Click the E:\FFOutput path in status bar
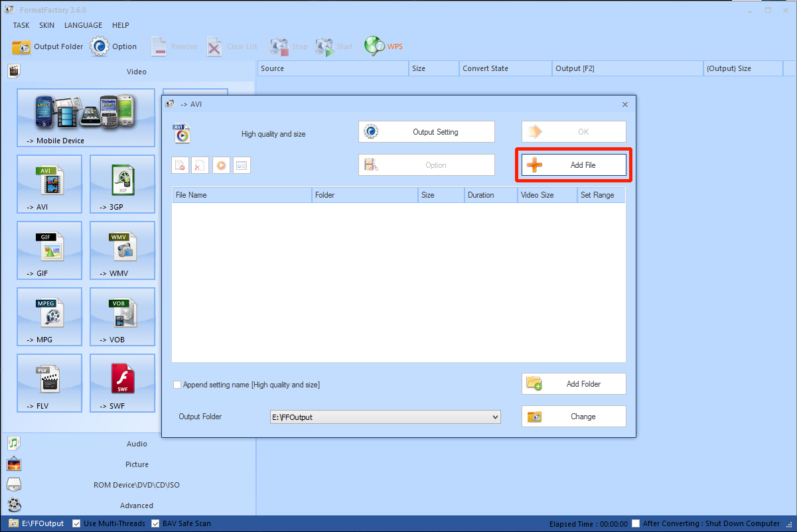 point(43,523)
